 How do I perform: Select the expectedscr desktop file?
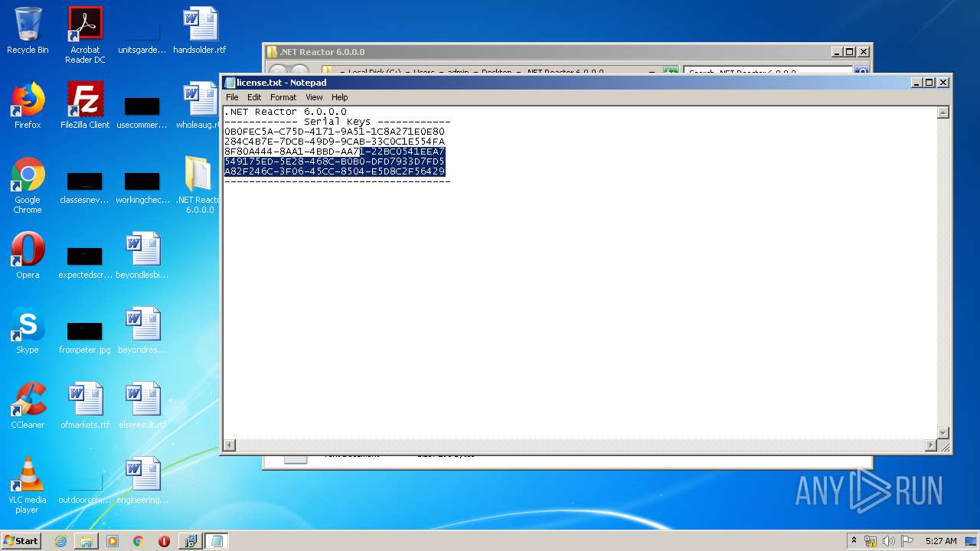(x=85, y=261)
